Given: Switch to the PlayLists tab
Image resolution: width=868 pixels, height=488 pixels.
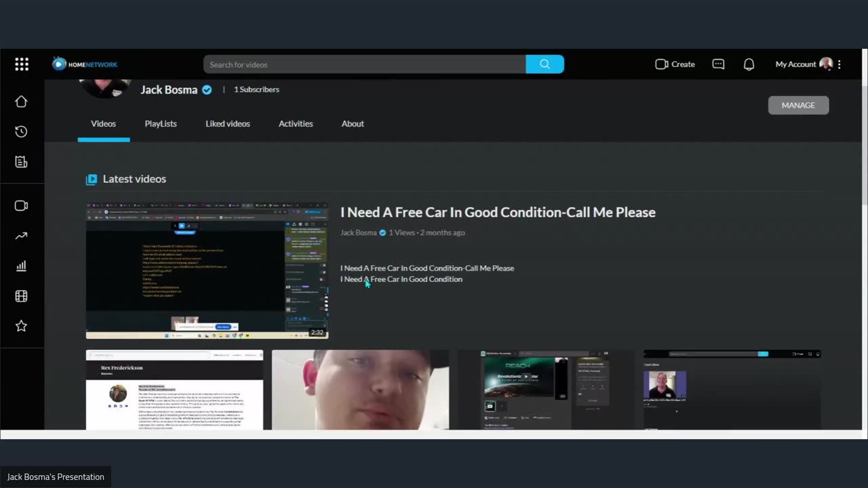Looking at the screenshot, I should click(x=161, y=123).
